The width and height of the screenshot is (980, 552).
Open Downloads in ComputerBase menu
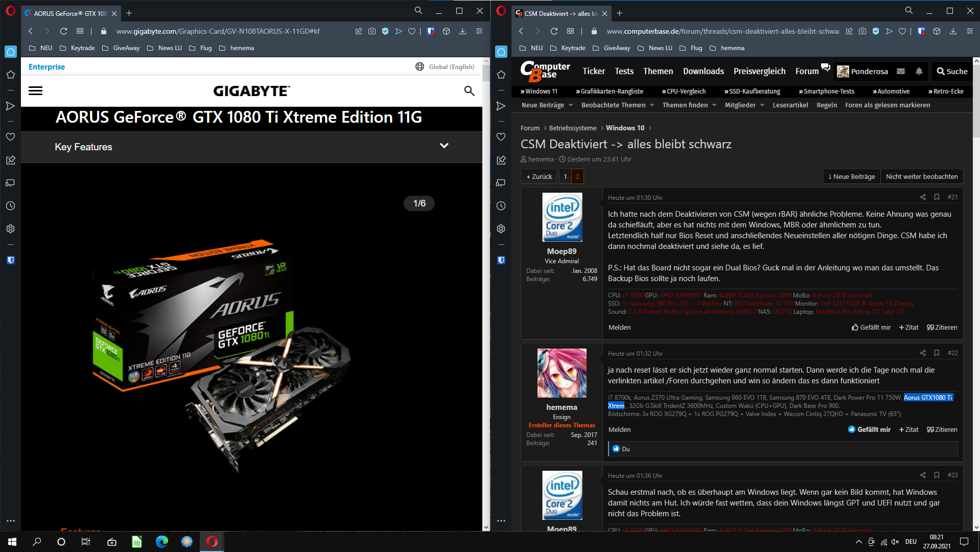(x=703, y=72)
